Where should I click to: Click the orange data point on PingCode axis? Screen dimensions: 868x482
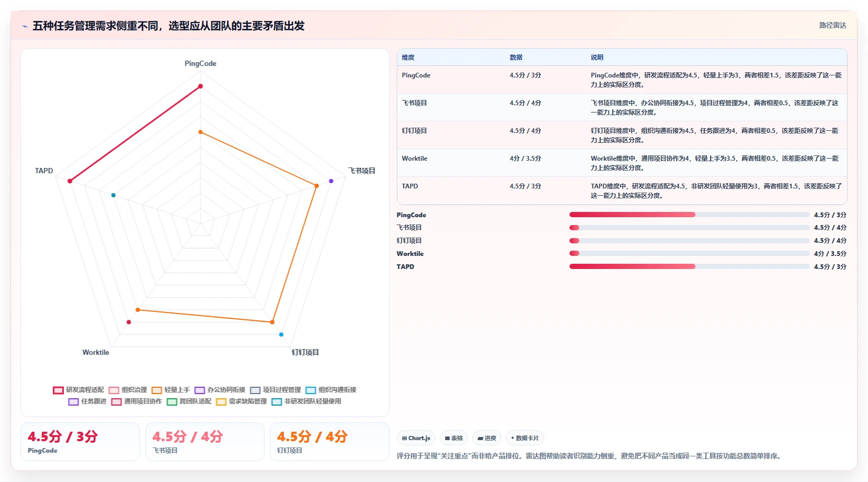coord(200,132)
